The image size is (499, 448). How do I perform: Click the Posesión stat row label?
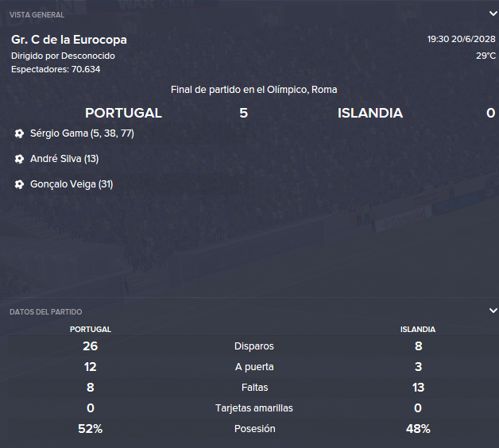[x=254, y=429]
